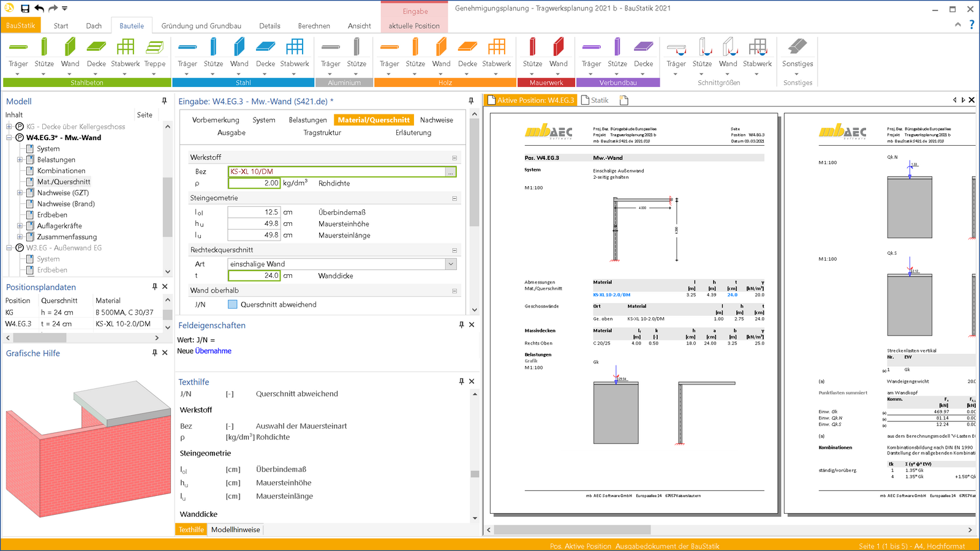This screenshot has width=980, height=551.
Task: Collapse the Werkstoff section
Action: click(454, 158)
